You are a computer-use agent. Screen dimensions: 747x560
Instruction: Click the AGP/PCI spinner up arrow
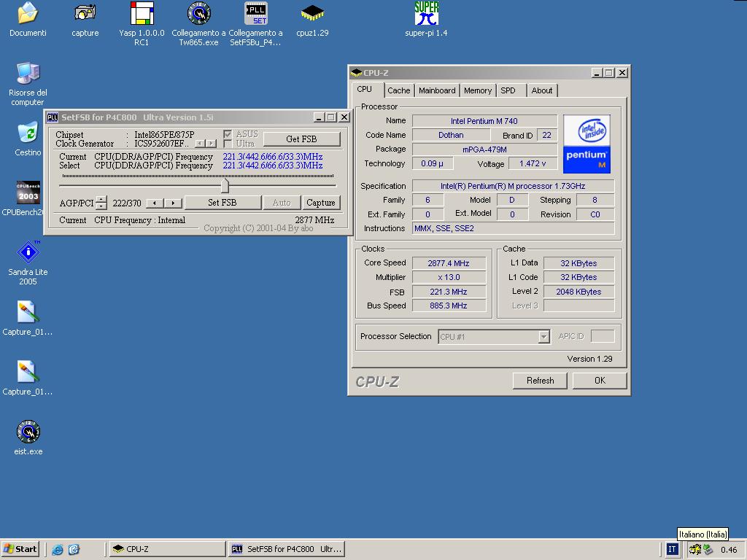point(101,200)
